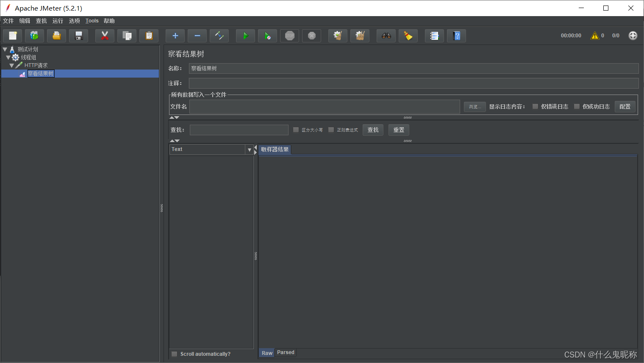The width and height of the screenshot is (644, 363).
Task: Start the test with green play icon
Action: click(x=246, y=36)
